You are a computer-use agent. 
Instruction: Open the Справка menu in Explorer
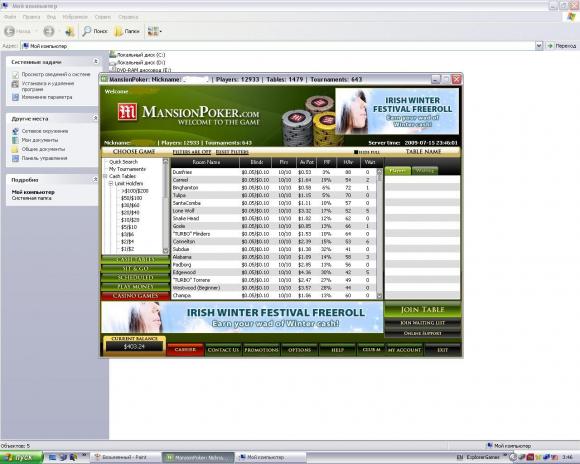(128, 17)
